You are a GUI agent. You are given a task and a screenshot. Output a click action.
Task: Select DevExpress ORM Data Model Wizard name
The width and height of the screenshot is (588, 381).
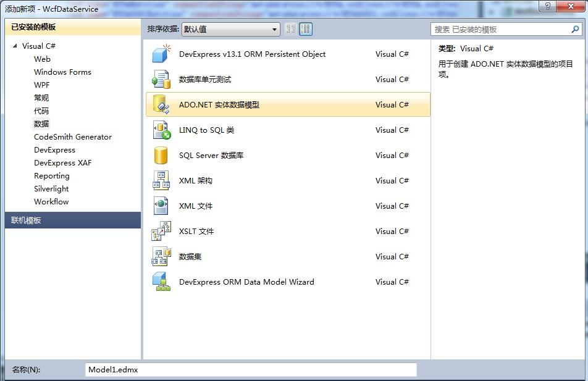tap(247, 282)
